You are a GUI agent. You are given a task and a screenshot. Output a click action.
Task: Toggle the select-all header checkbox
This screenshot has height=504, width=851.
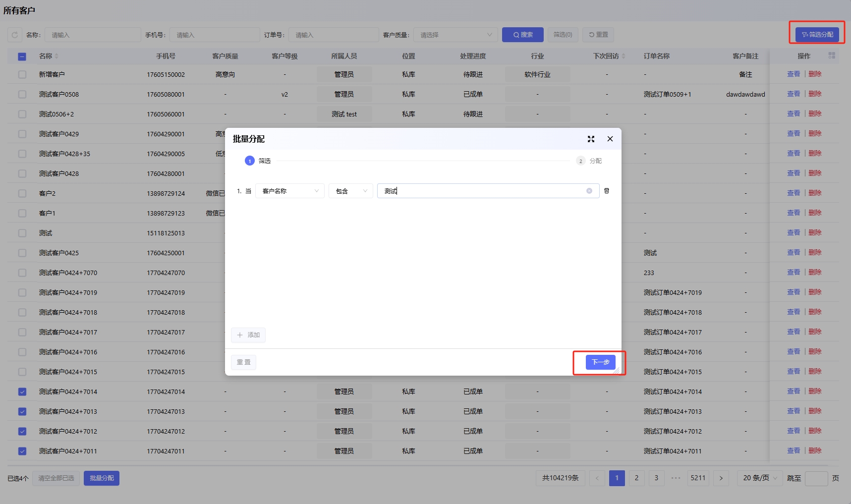tap(22, 56)
